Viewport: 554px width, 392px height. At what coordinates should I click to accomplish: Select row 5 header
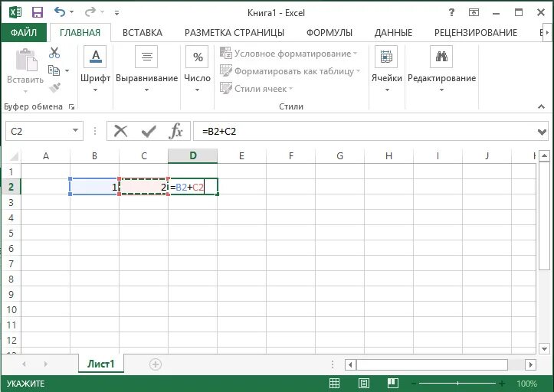(11, 234)
